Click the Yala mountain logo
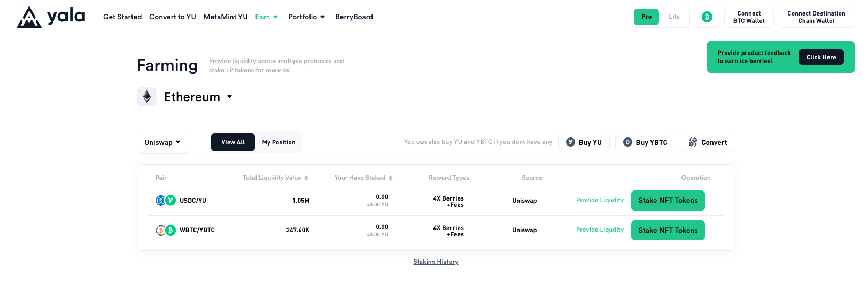 [29, 17]
